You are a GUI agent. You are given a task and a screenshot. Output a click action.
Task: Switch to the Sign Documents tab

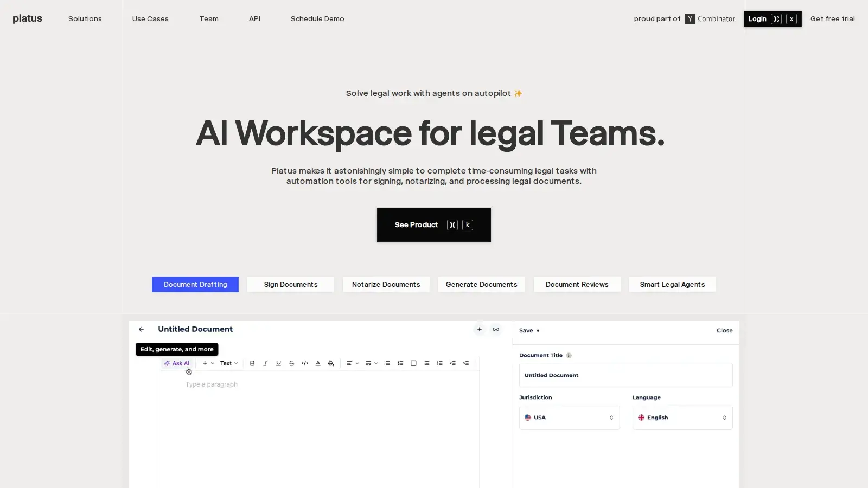click(291, 284)
